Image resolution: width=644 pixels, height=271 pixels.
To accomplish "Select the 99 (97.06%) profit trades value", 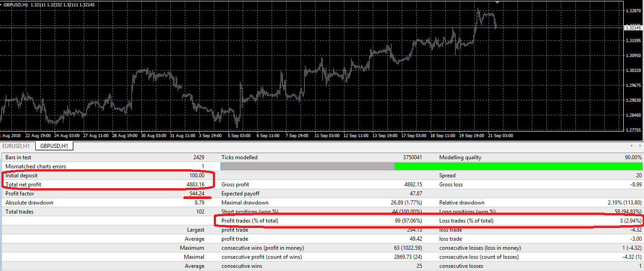I will coord(408,221).
